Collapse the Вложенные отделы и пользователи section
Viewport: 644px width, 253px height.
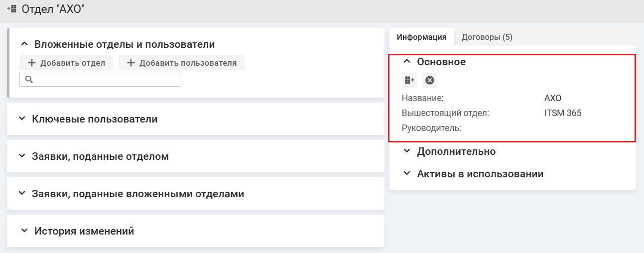click(x=24, y=44)
